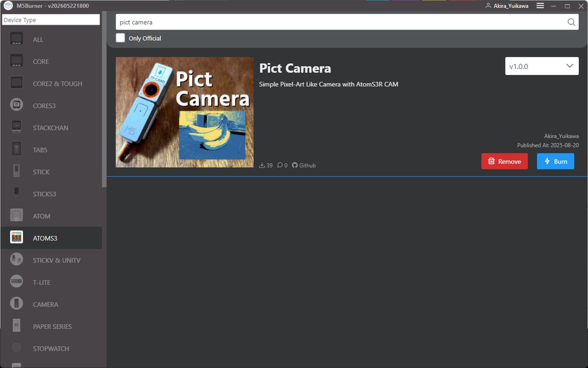The width and height of the screenshot is (588, 368).
Task: Select the T-LITE device icon
Action: pos(17,282)
